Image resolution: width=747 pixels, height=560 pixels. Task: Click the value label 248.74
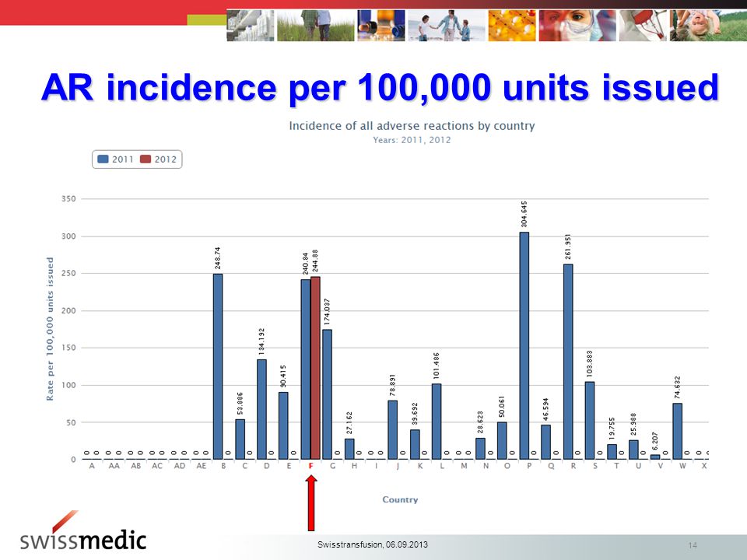218,258
